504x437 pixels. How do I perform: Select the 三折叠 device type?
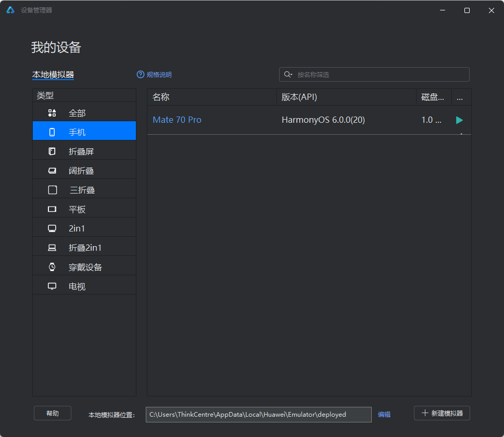point(84,188)
